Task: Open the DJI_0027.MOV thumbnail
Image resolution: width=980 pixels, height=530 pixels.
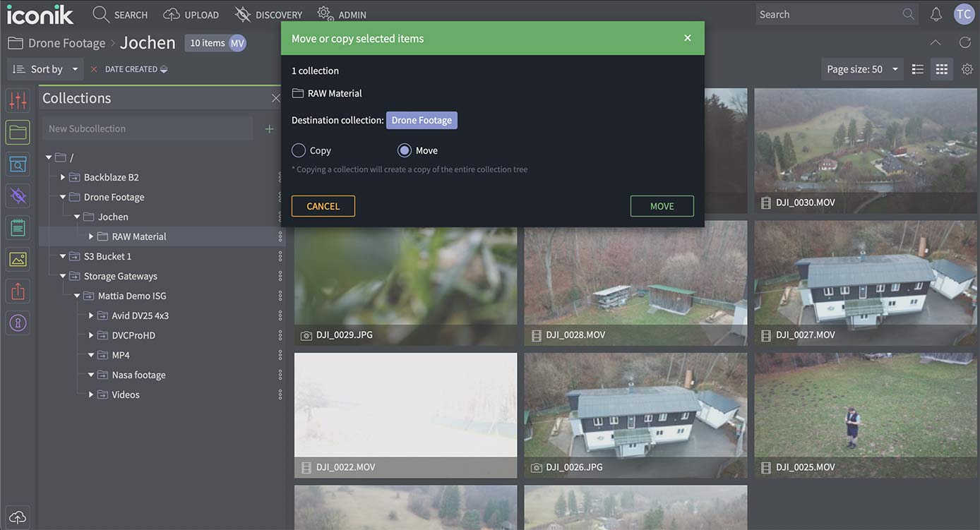Action: pyautogui.click(x=866, y=282)
